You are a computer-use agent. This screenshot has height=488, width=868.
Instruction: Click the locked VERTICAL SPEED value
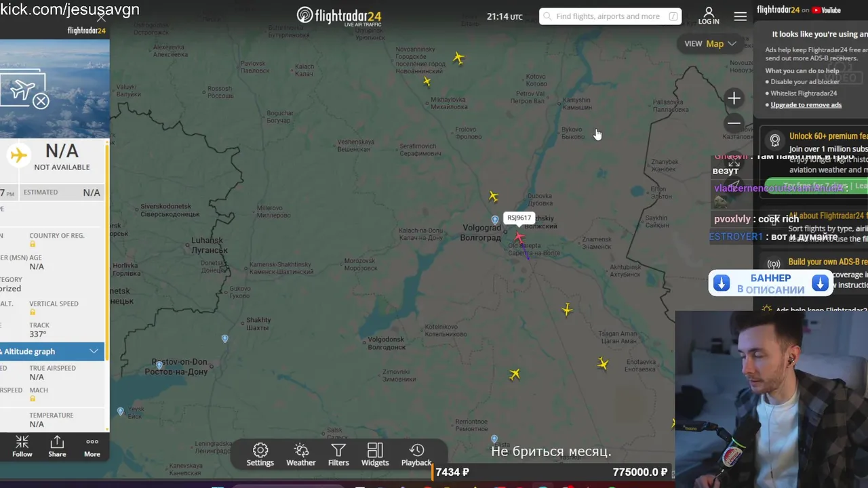(33, 312)
